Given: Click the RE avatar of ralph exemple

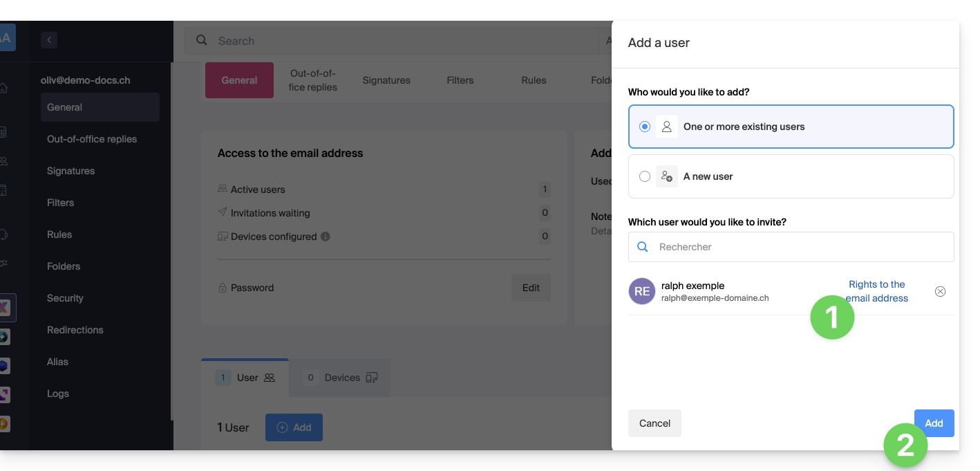Looking at the screenshot, I should click(x=641, y=291).
